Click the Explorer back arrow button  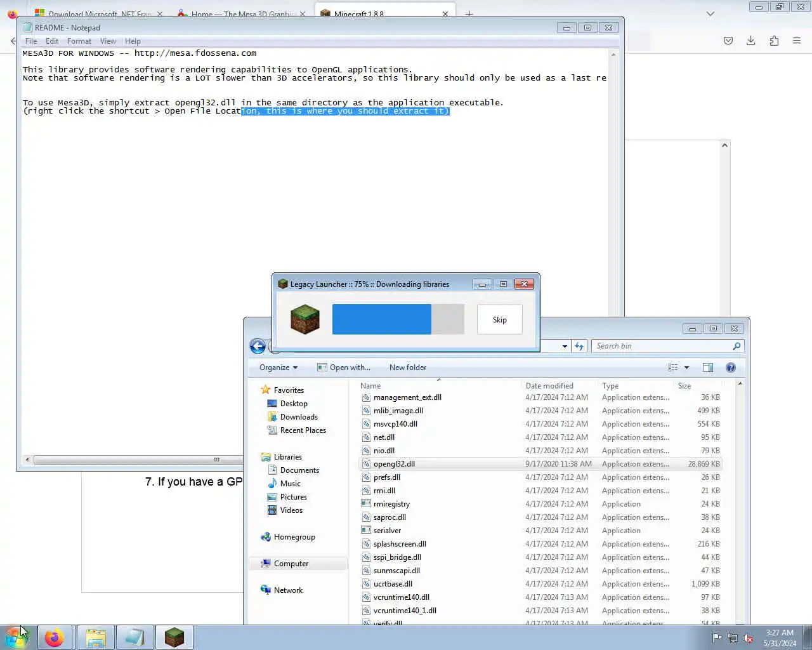click(258, 346)
